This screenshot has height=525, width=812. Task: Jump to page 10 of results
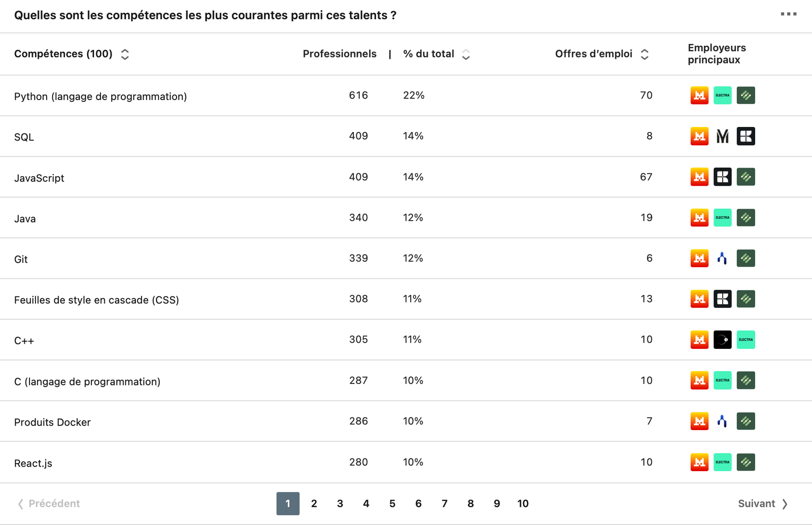(523, 504)
